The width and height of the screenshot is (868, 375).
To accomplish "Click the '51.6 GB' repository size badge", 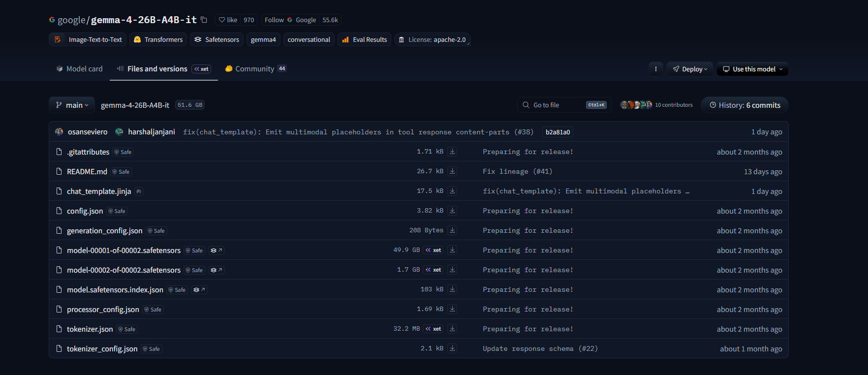I will click(x=190, y=105).
